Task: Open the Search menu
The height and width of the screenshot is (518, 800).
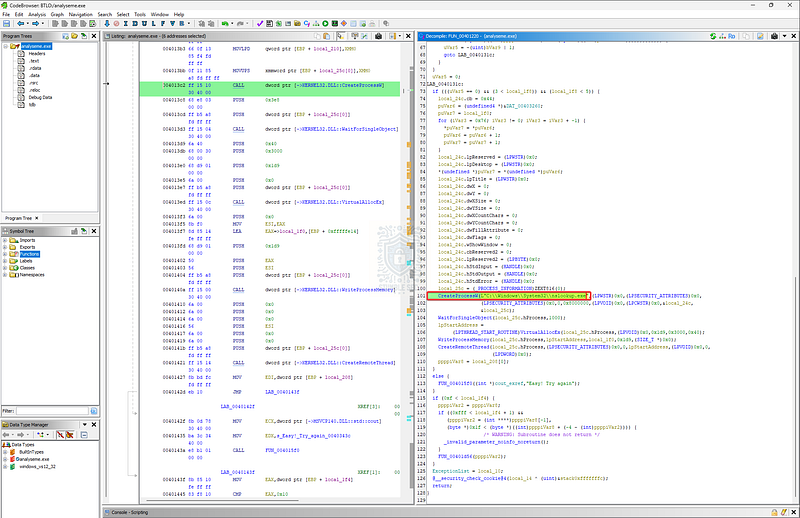Action: pos(105,14)
